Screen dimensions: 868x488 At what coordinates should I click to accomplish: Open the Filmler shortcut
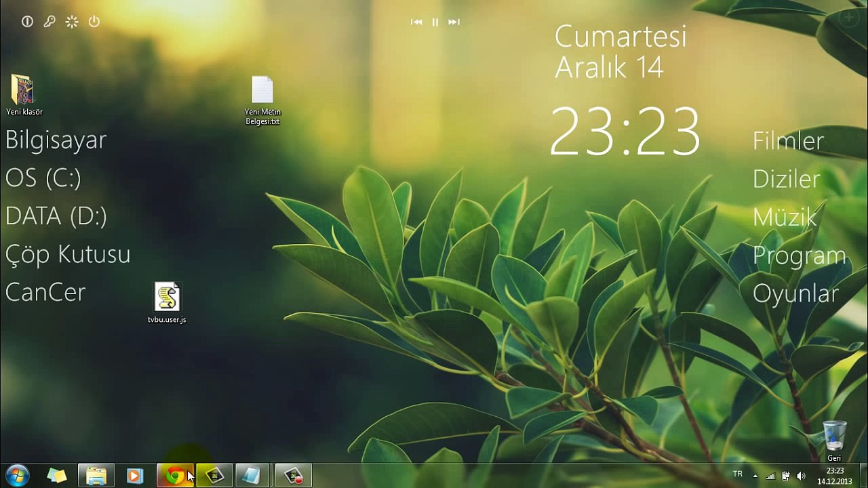click(x=788, y=140)
